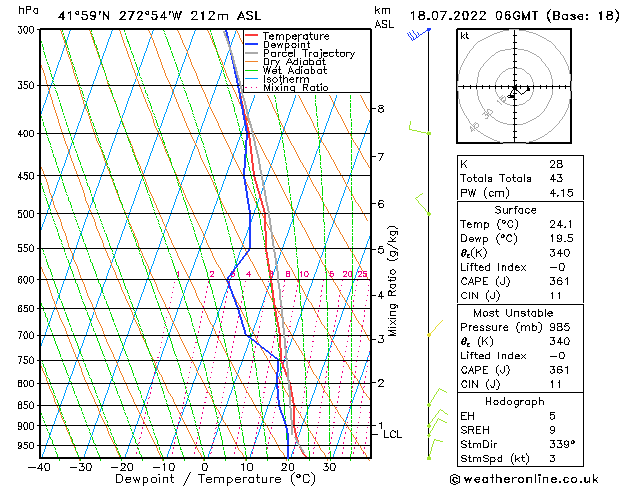Screen dimensions: 629x486
Task: Click the PW (cm) value 4.15
Action: click(561, 193)
